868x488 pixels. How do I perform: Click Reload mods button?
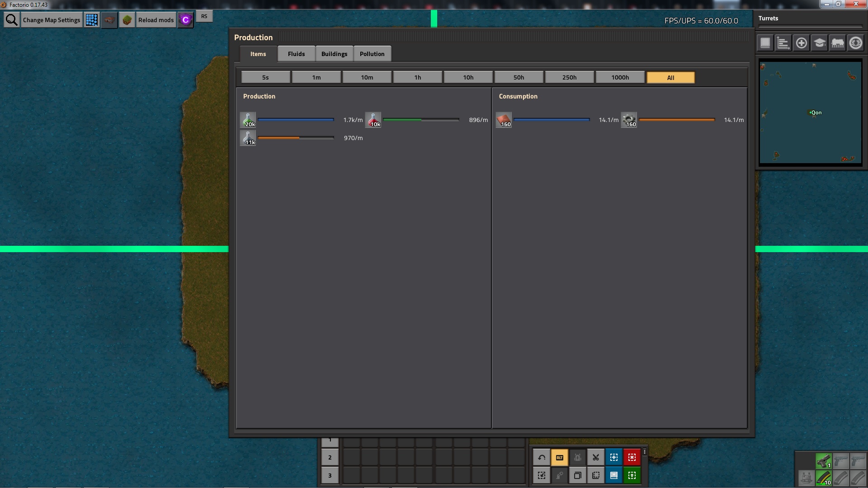156,20
